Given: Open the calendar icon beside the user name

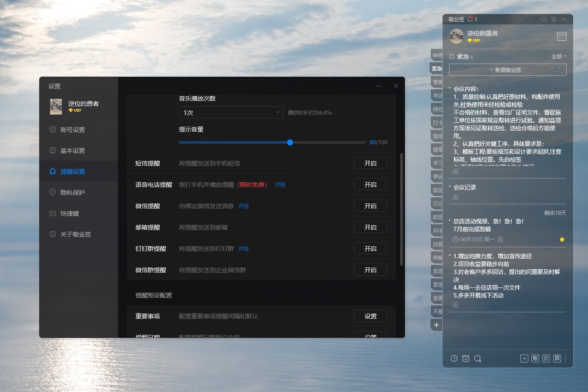Looking at the screenshot, I should (x=562, y=37).
